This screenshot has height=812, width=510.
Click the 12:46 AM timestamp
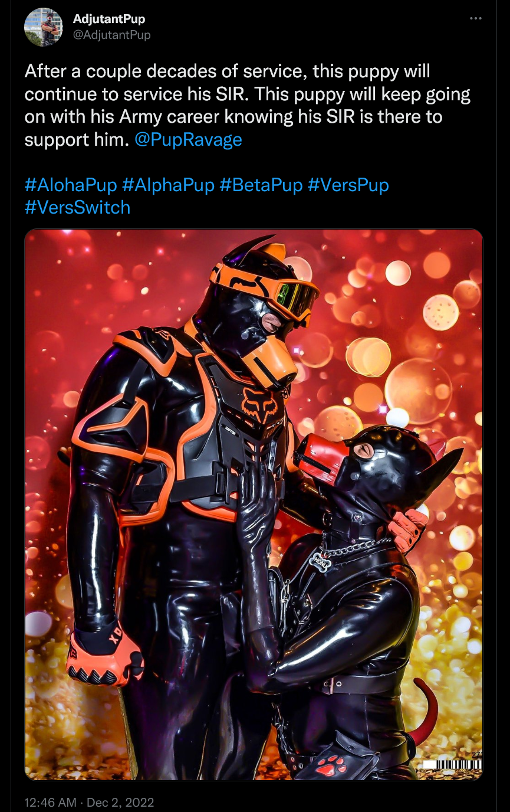click(x=52, y=803)
